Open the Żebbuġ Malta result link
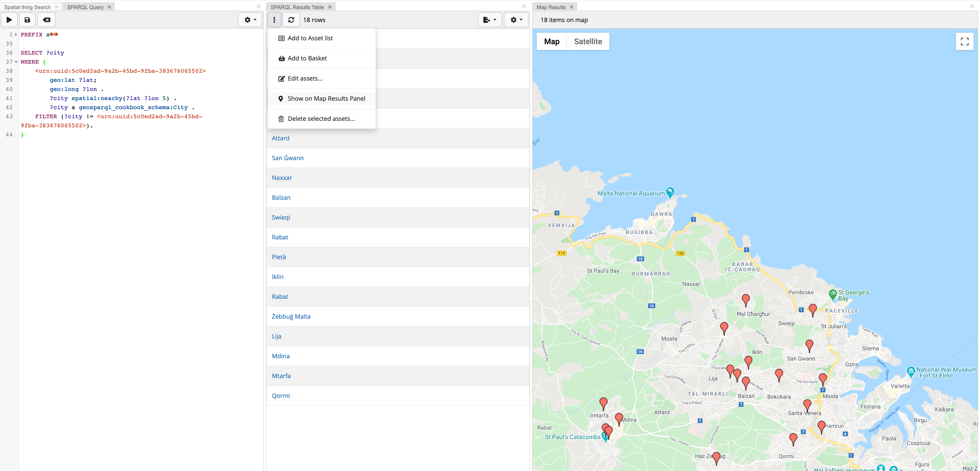Image resolution: width=980 pixels, height=471 pixels. point(291,316)
